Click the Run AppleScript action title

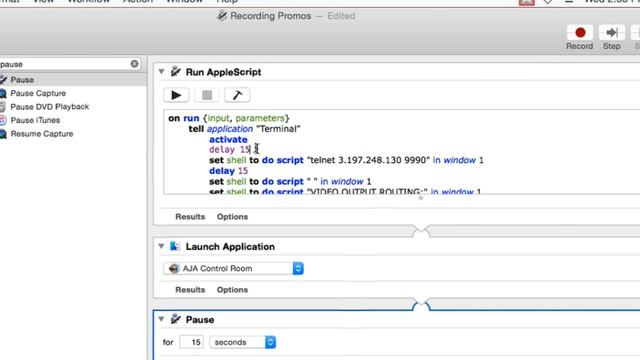pos(223,72)
